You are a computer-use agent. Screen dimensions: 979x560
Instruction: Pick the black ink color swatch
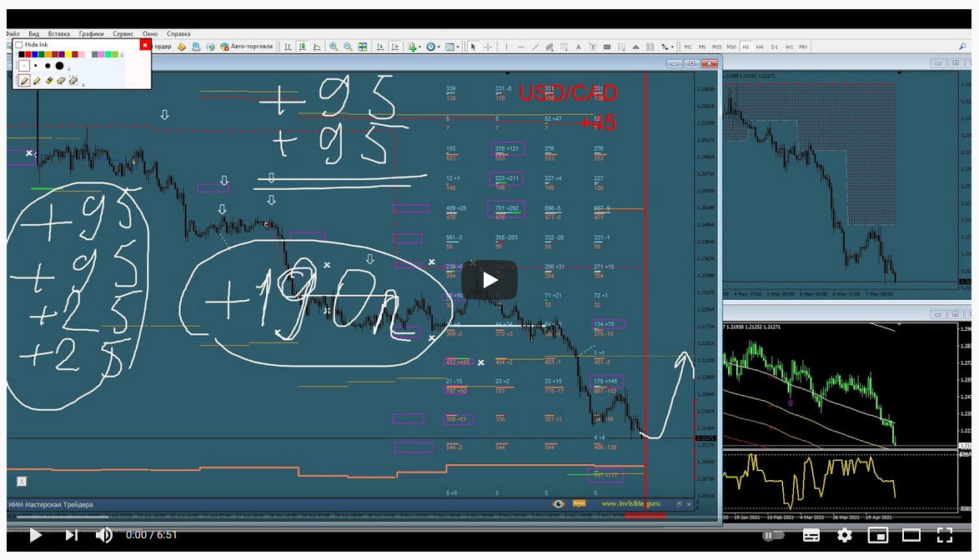pos(21,55)
